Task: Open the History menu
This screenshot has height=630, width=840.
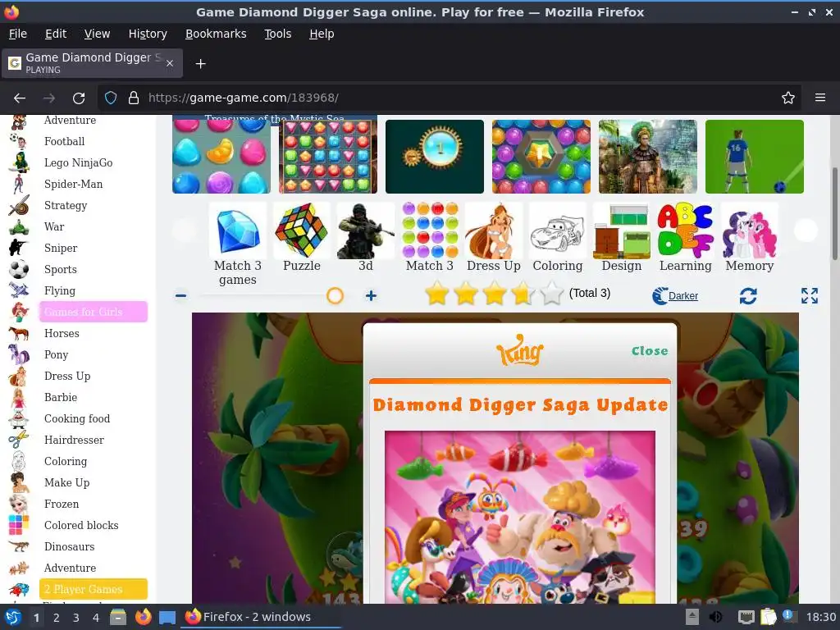Action: tap(148, 34)
